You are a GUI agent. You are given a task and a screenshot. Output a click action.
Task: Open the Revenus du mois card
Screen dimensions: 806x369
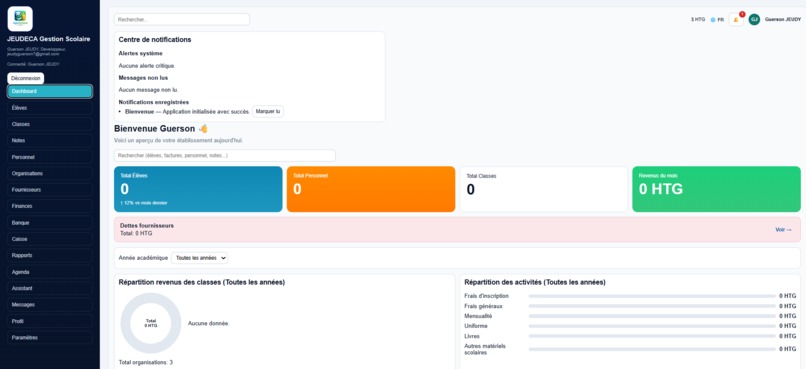coord(717,189)
